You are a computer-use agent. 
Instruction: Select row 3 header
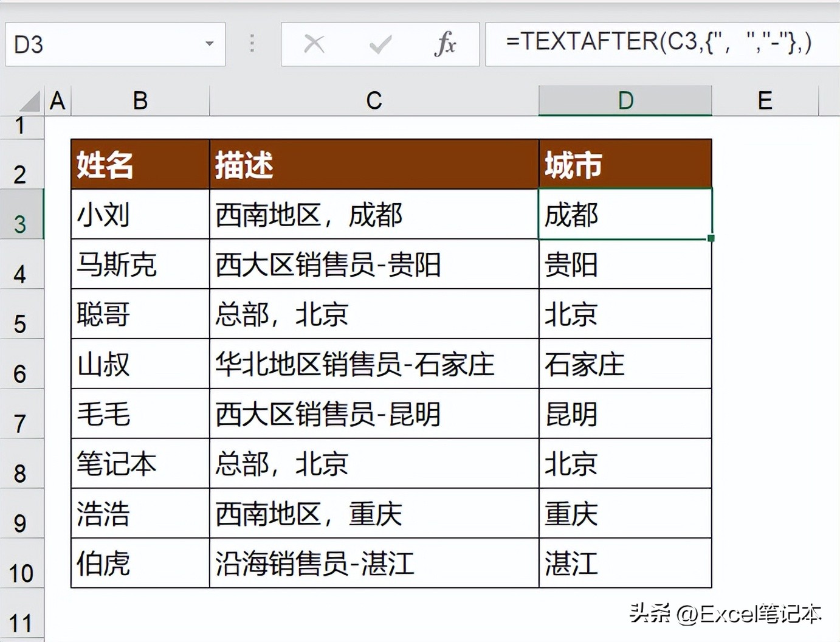click(21, 214)
